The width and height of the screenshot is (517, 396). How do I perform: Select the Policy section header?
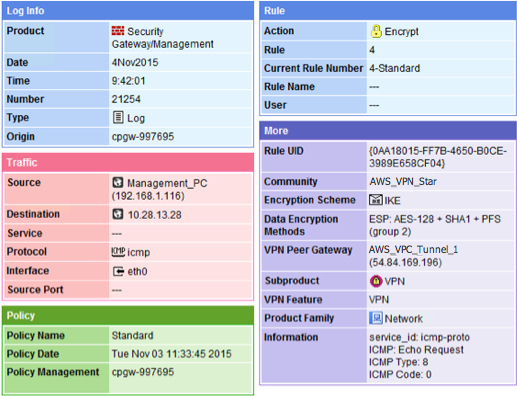[128, 316]
